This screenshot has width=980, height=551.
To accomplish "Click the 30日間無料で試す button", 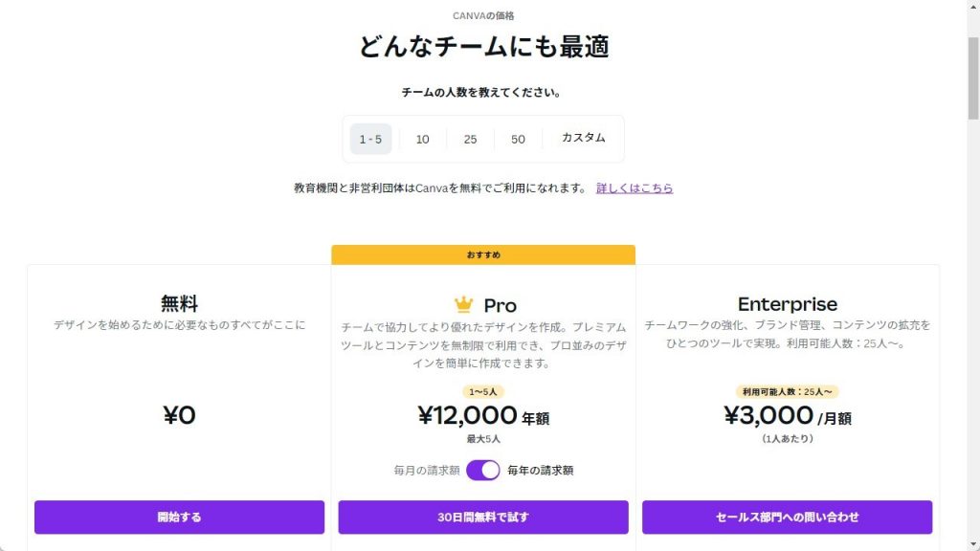I will tap(483, 517).
